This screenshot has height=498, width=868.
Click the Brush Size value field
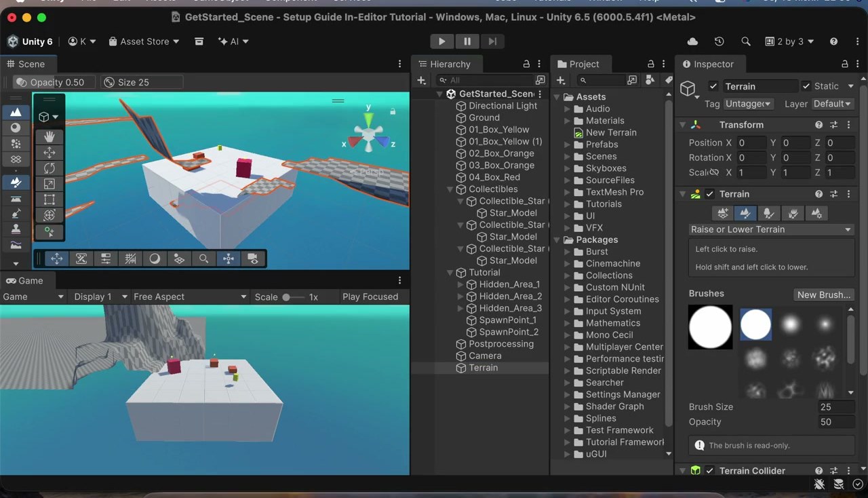tap(835, 407)
